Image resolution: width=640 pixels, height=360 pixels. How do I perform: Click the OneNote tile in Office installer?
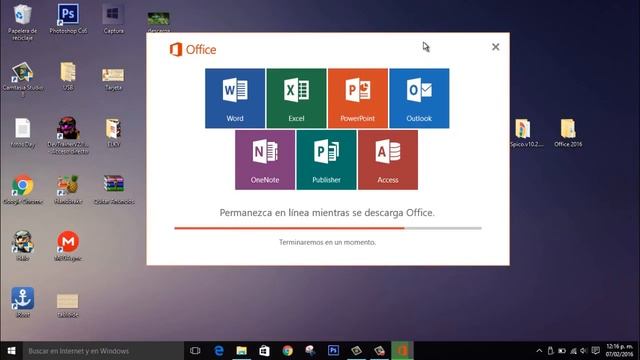(265, 160)
